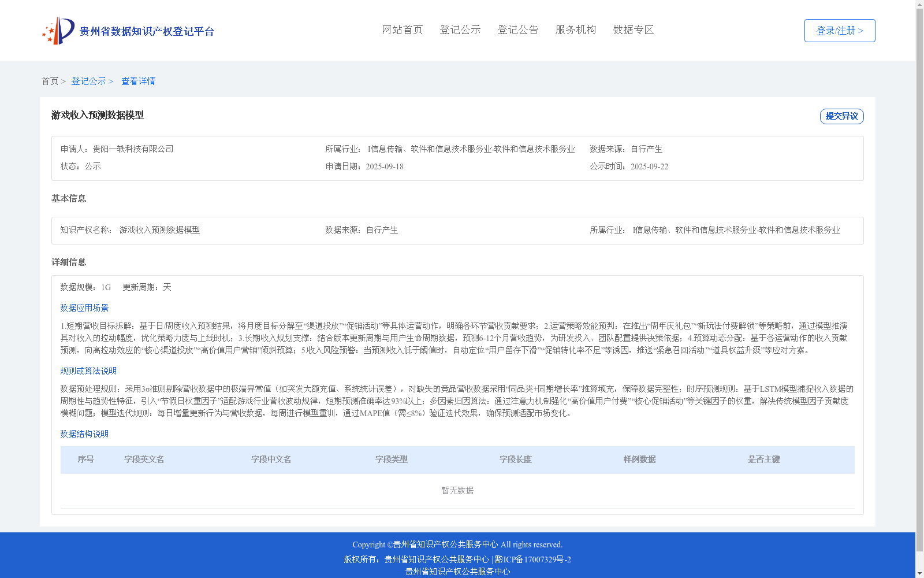Click 查看详情 breadcrumb item
Image resolution: width=924 pixels, height=578 pixels.
(139, 81)
